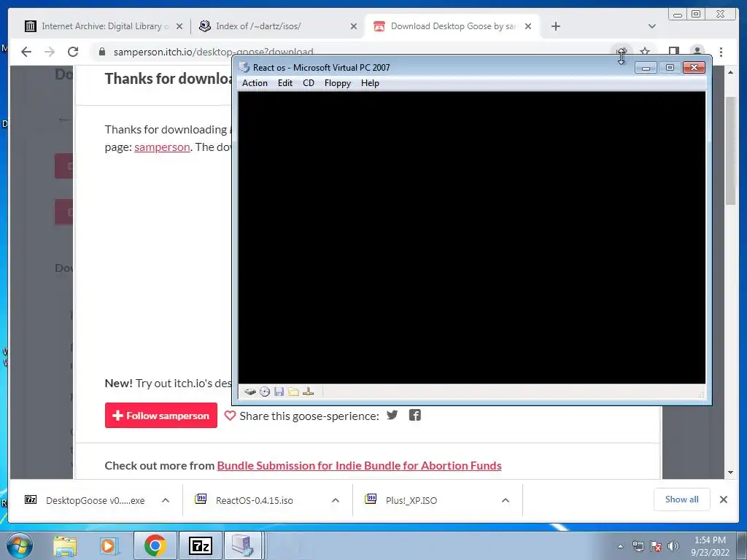Reload the itch.io page
Screen dimensions: 747x560
(73, 52)
